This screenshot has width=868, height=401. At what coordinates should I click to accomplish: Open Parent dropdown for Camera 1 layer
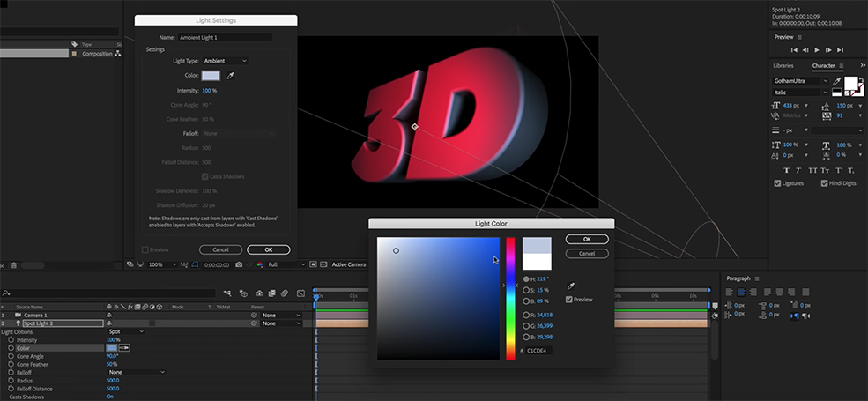coord(281,316)
